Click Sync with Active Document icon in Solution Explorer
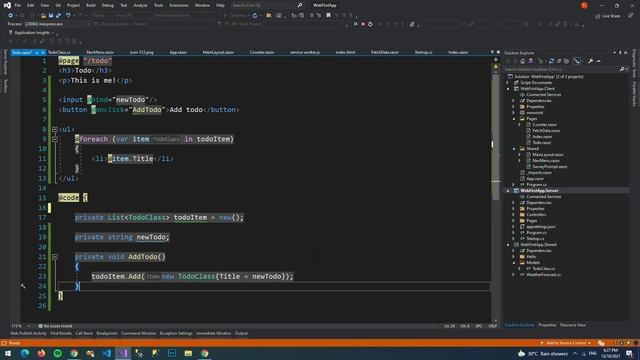This screenshot has width=640, height=360. 551,61
